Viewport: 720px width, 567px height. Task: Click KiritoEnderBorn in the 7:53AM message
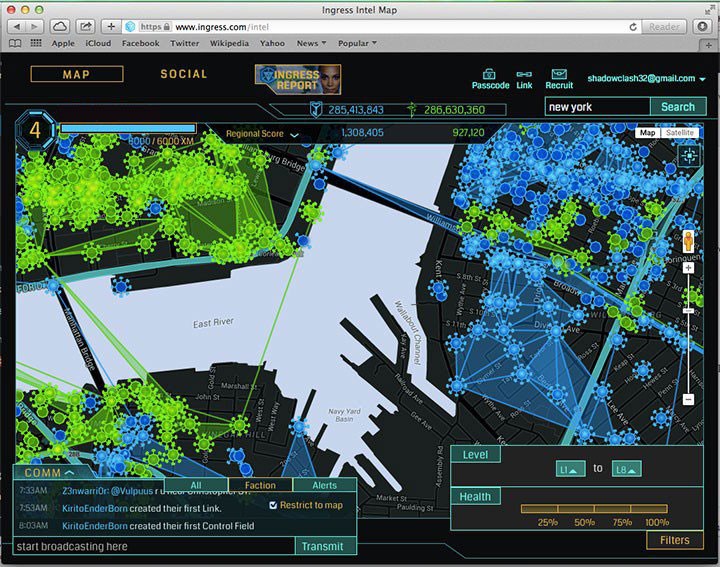[x=95, y=508]
